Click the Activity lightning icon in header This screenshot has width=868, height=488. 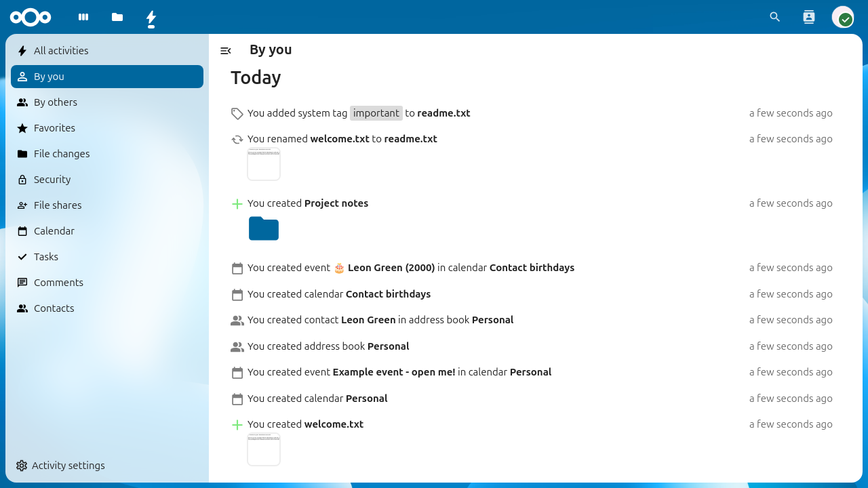pyautogui.click(x=151, y=18)
